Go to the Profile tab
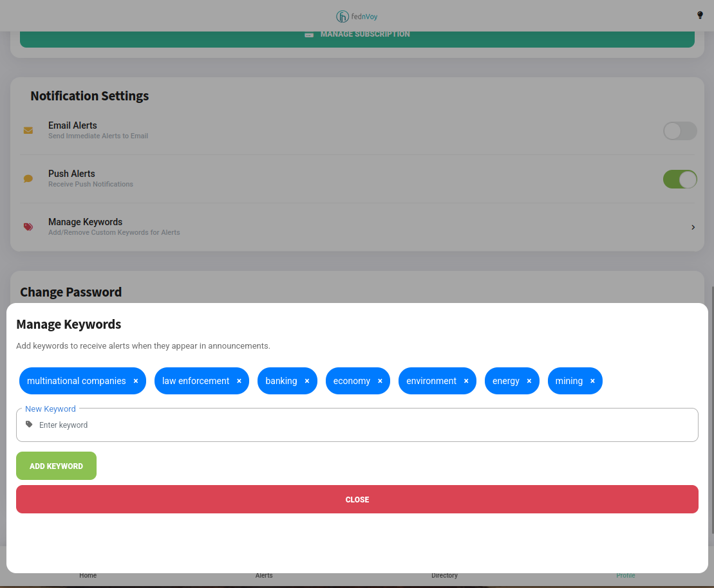The width and height of the screenshot is (714, 588). [x=626, y=576]
